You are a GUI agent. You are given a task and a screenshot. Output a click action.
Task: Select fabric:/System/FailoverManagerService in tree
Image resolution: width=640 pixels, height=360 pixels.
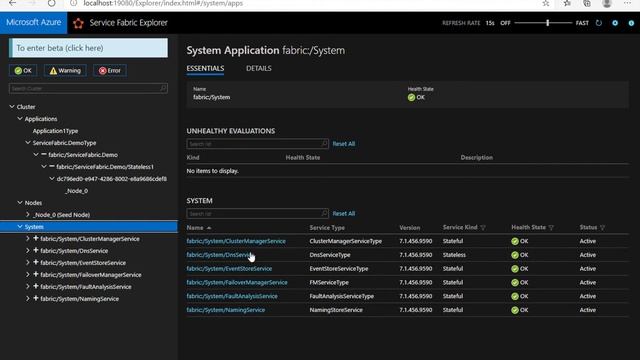(91, 275)
